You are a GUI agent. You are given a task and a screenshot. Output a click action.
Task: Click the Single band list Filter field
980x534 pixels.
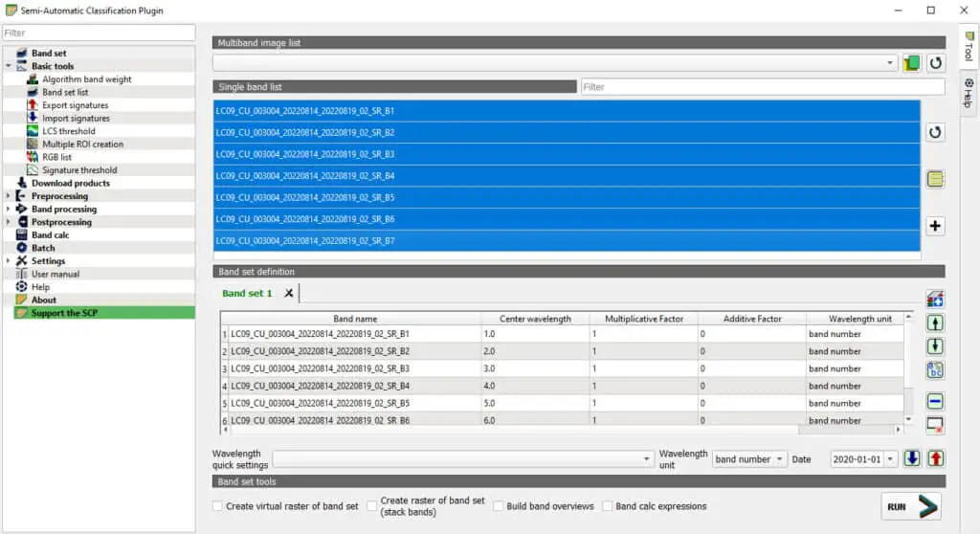click(763, 87)
